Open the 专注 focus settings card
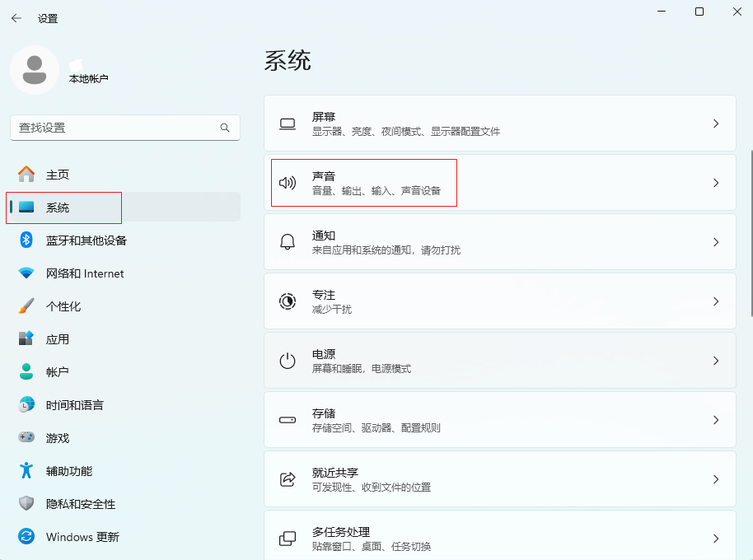This screenshot has height=560, width=753. point(500,301)
